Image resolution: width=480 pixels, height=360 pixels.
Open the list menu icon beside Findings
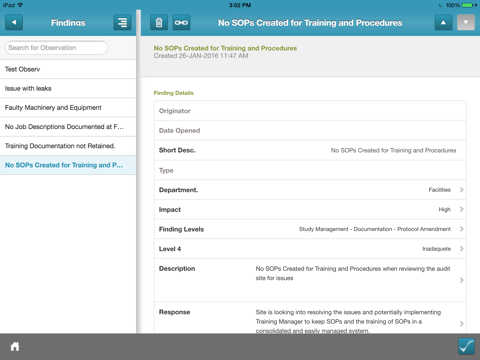[x=122, y=23]
